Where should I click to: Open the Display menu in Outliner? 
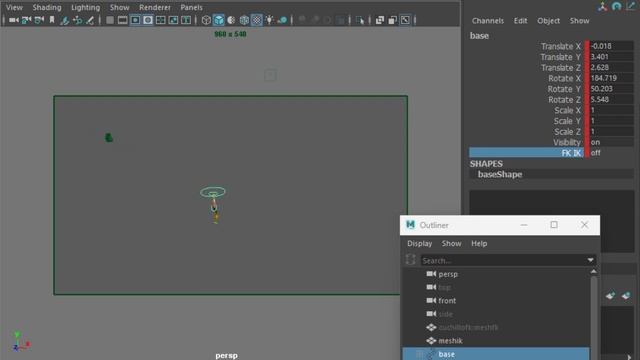(x=420, y=244)
